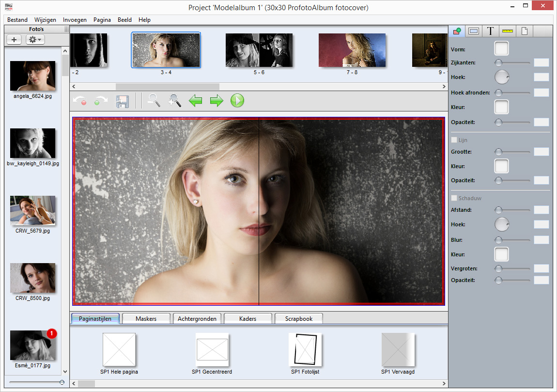
Task: Switch to the Paginastijlen tab
Action: pyautogui.click(x=95, y=318)
